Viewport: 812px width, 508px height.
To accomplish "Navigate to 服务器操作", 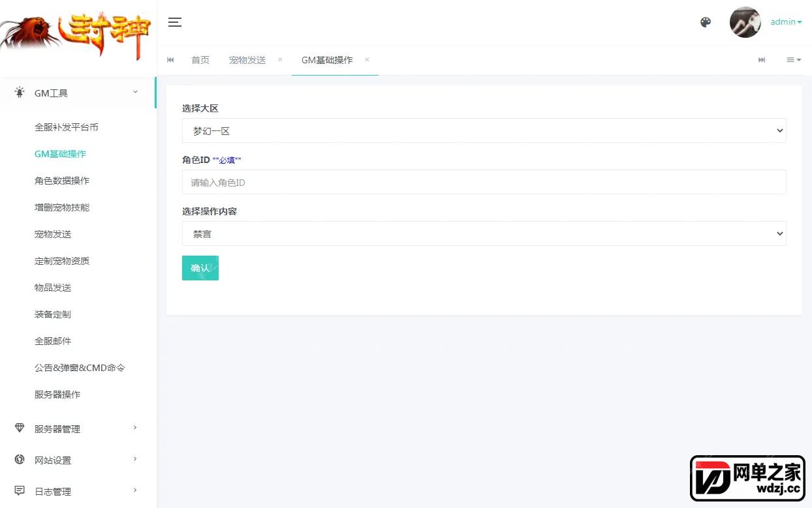I will pos(57,395).
